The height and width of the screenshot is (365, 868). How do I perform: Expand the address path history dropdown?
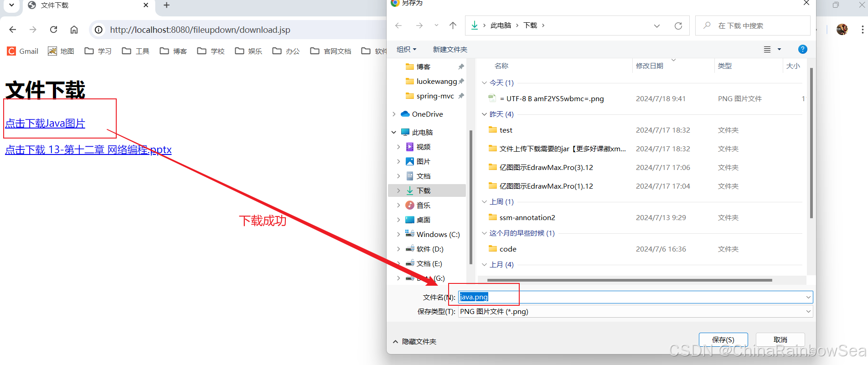657,26
